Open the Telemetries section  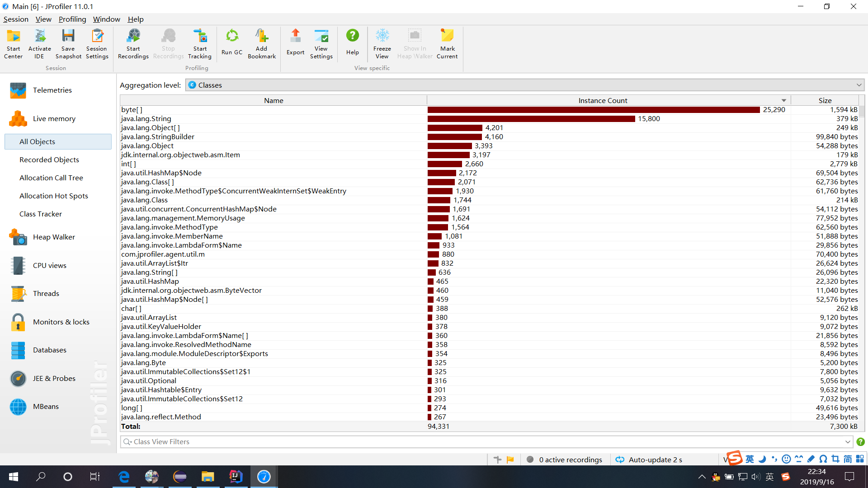[x=52, y=90]
